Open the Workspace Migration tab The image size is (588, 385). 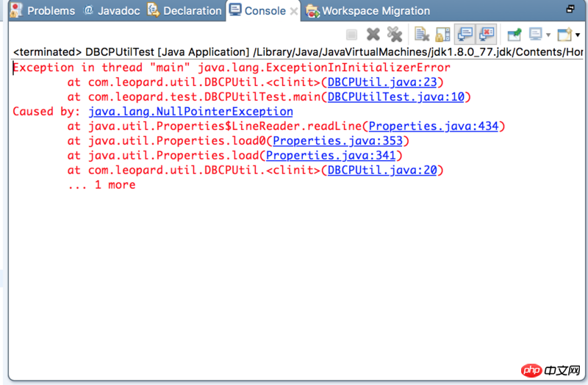click(x=368, y=11)
